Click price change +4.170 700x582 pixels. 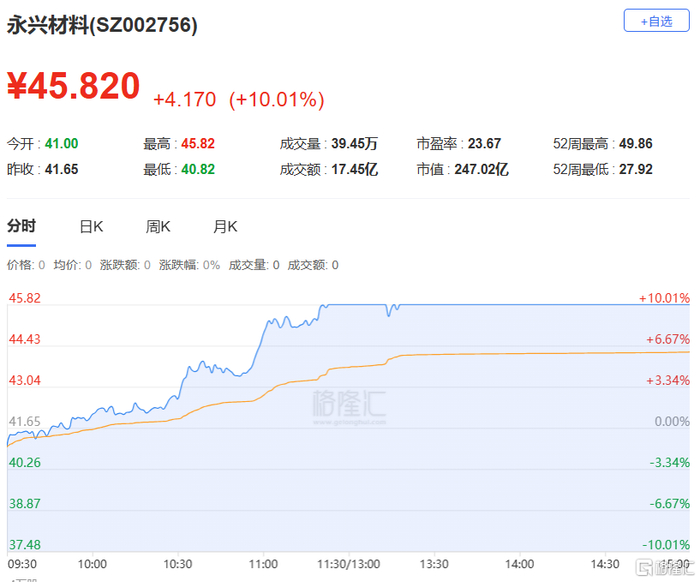coord(185,100)
